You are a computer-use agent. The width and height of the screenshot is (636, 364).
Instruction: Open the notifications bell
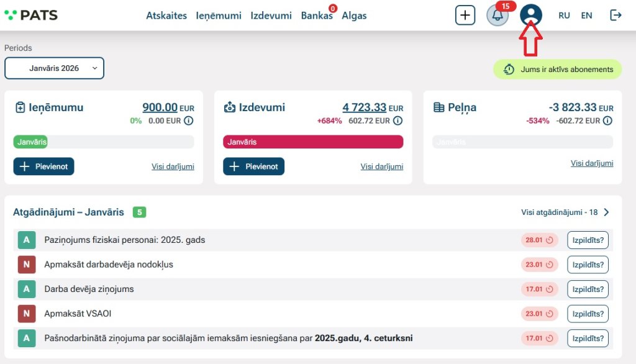pyautogui.click(x=497, y=16)
